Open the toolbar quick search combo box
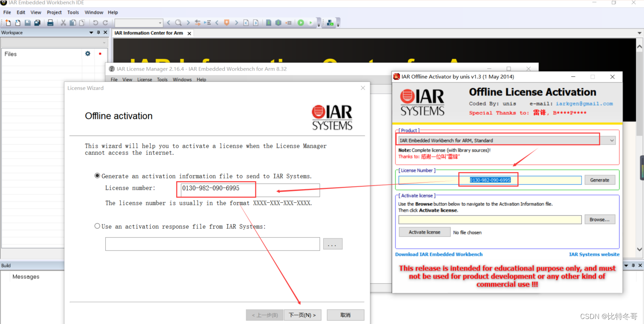644x324 pixels. tap(139, 23)
